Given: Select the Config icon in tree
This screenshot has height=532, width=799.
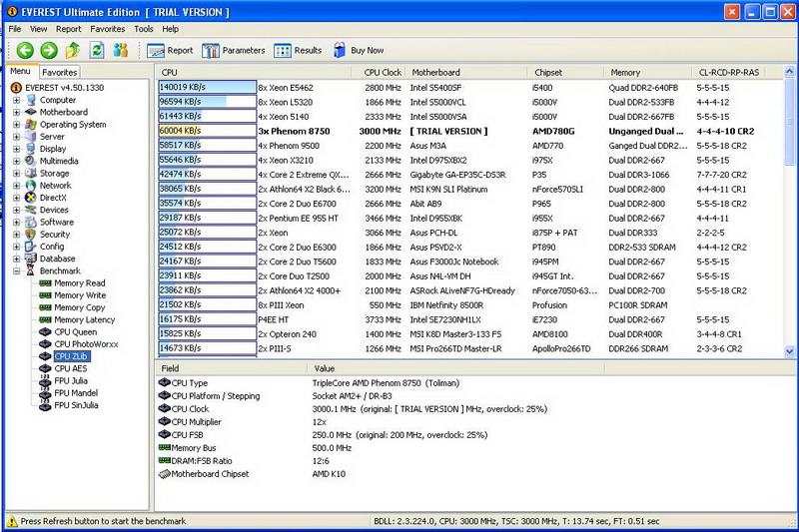Looking at the screenshot, I should (31, 247).
